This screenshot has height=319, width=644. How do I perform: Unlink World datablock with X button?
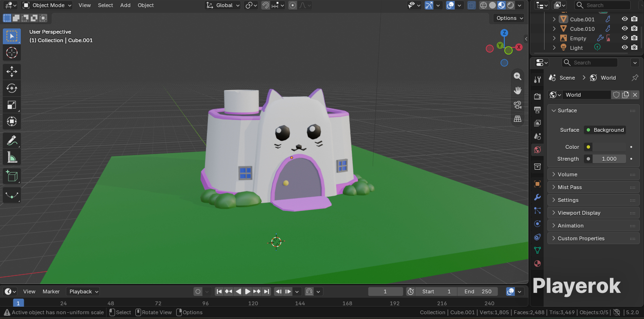pos(635,95)
